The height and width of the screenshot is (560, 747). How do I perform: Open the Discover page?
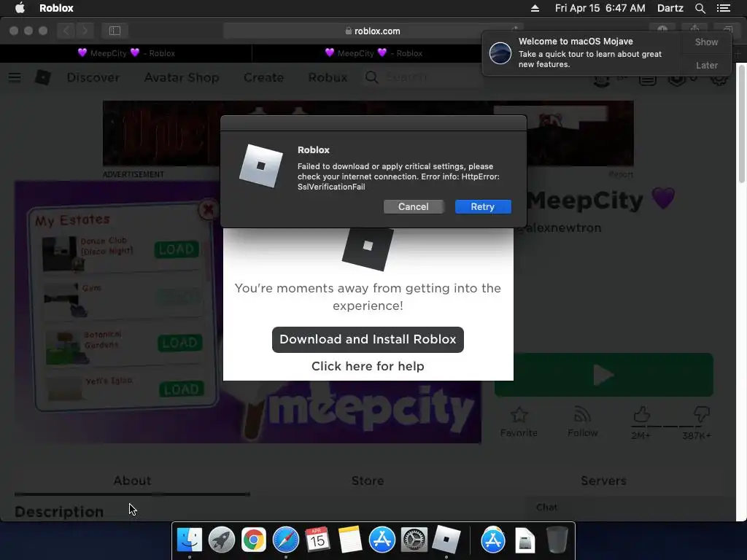click(x=93, y=77)
